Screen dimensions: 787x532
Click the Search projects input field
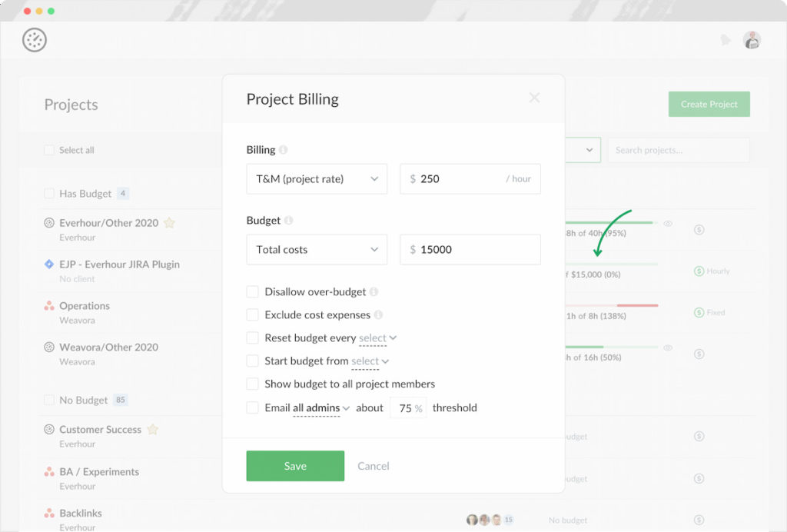point(679,150)
